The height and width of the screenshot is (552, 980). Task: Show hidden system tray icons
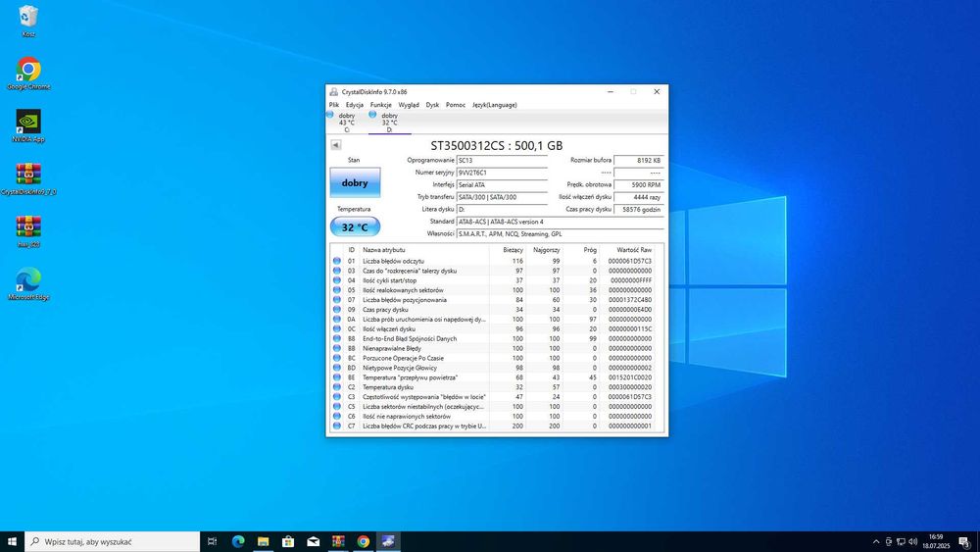pos(876,541)
